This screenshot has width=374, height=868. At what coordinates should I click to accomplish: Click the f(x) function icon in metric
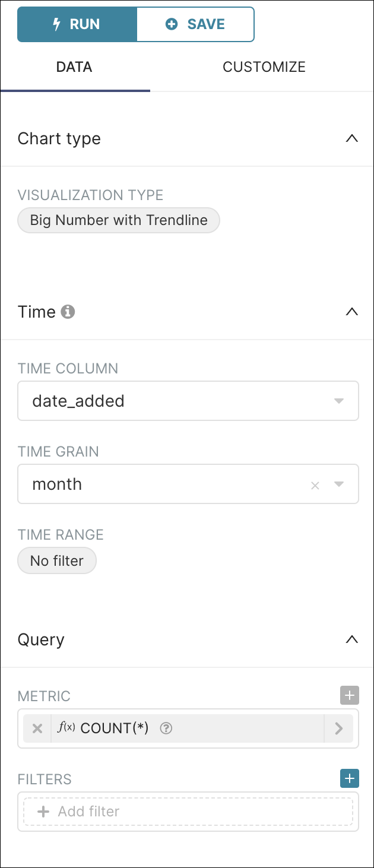coord(66,728)
